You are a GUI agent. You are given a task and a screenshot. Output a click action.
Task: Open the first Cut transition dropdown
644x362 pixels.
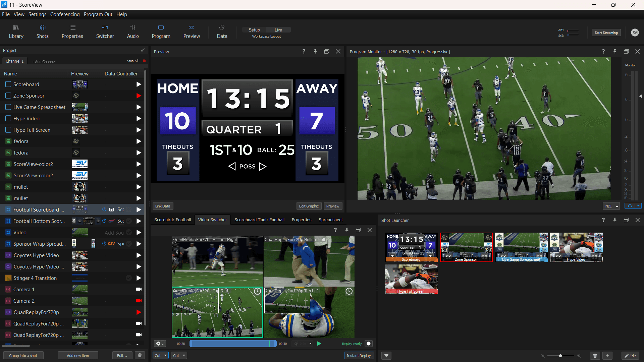[x=160, y=355]
